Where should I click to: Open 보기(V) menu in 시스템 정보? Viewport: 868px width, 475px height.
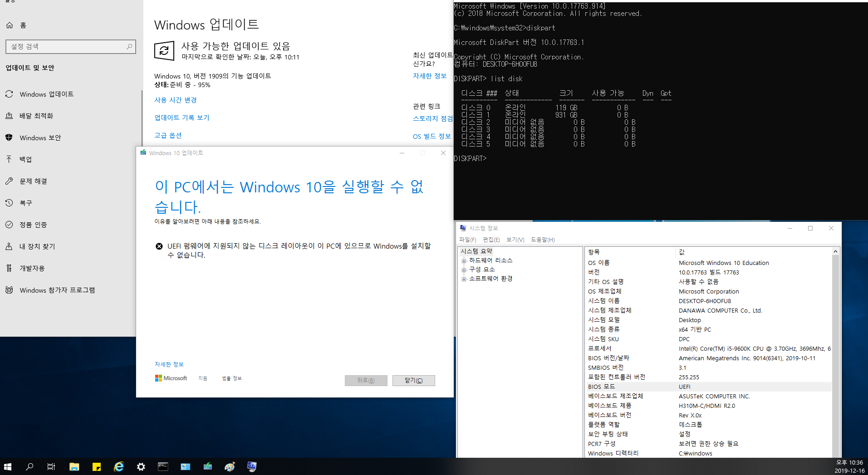[x=515, y=240]
